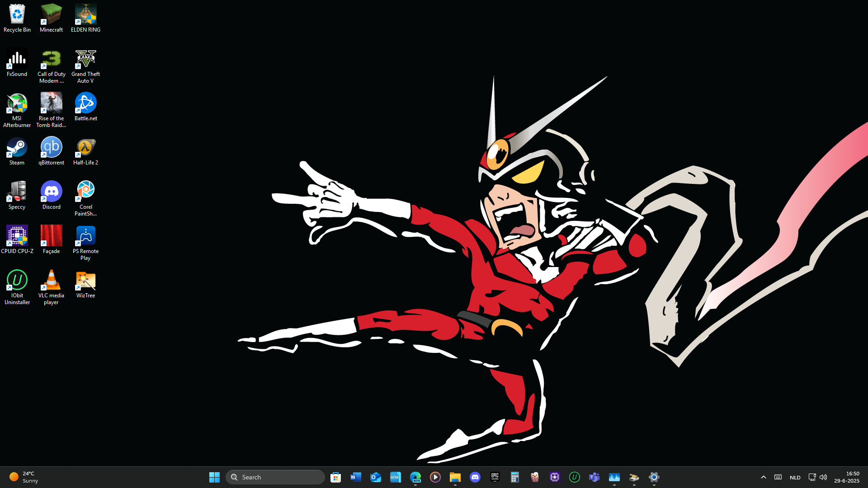The image size is (868, 488).
Task: Select the Battle.net desktop shortcut
Action: [85, 107]
